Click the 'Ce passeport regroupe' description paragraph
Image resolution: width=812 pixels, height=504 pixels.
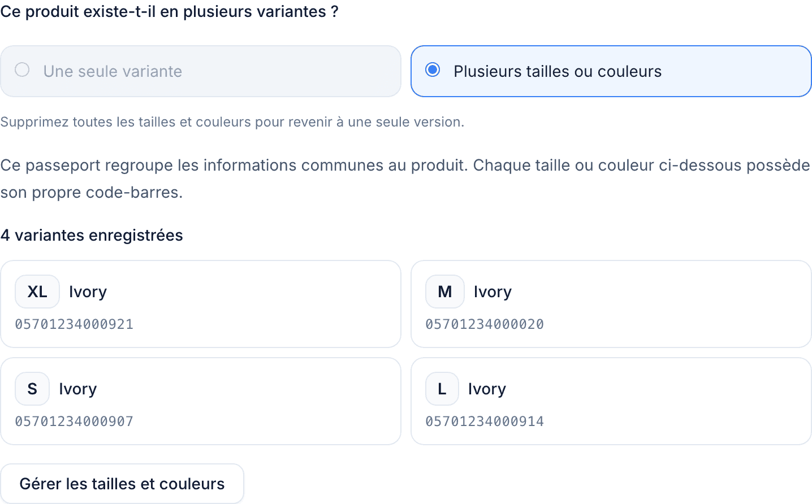[x=405, y=179]
